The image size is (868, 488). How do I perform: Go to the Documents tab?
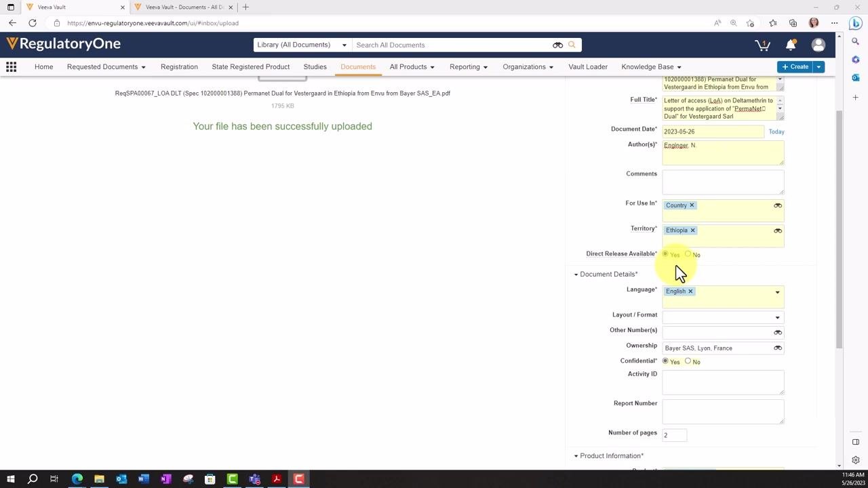[x=358, y=66]
